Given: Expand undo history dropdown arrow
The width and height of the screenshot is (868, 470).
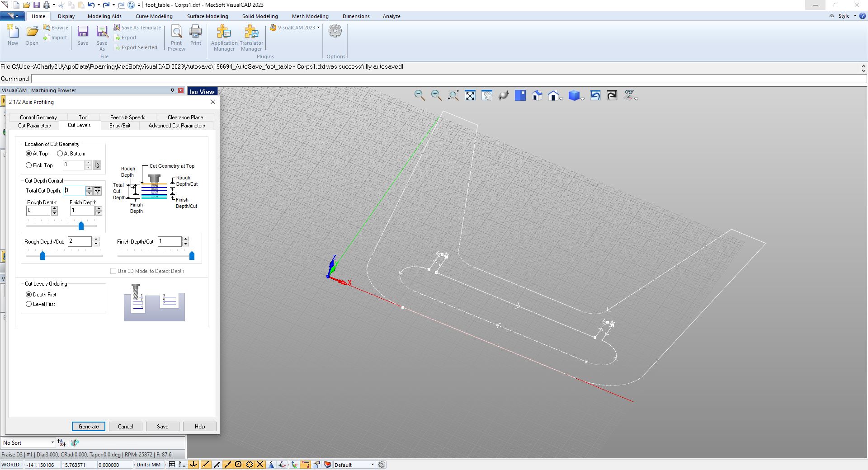Looking at the screenshot, I should [x=99, y=5].
